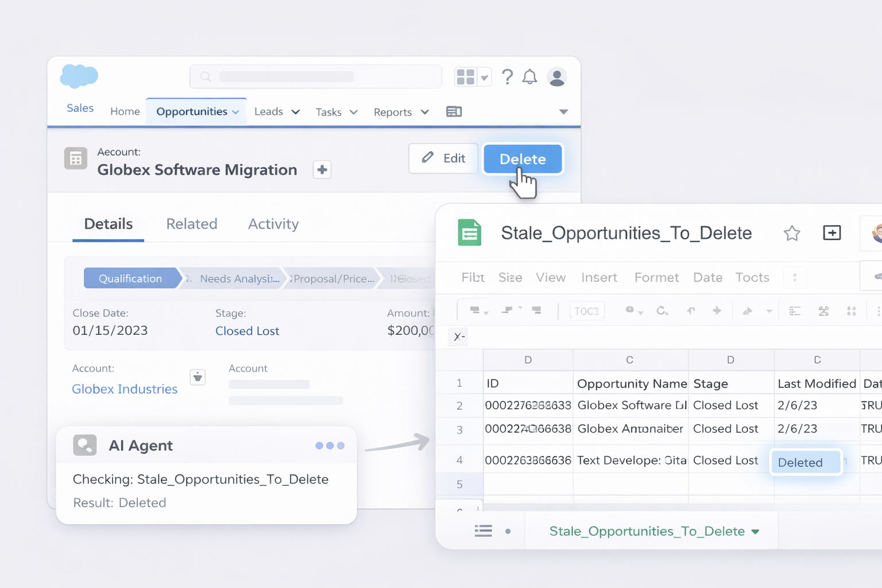Select the Last Modified header cell
This screenshot has width=882, height=588.
(x=817, y=383)
